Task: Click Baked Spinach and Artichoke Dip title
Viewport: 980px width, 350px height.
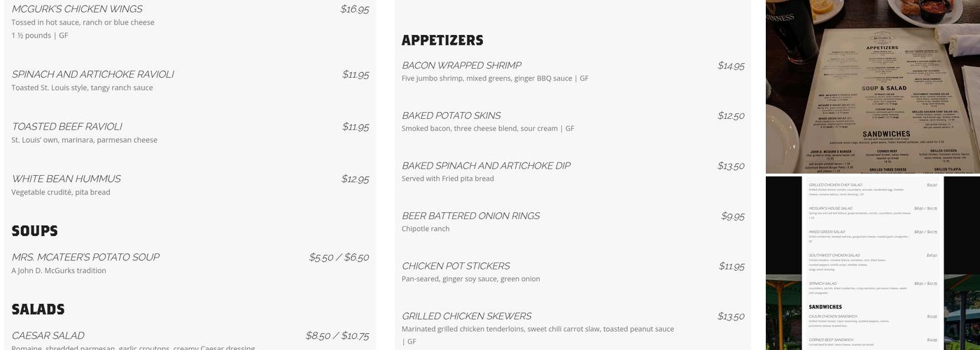Action: click(486, 166)
